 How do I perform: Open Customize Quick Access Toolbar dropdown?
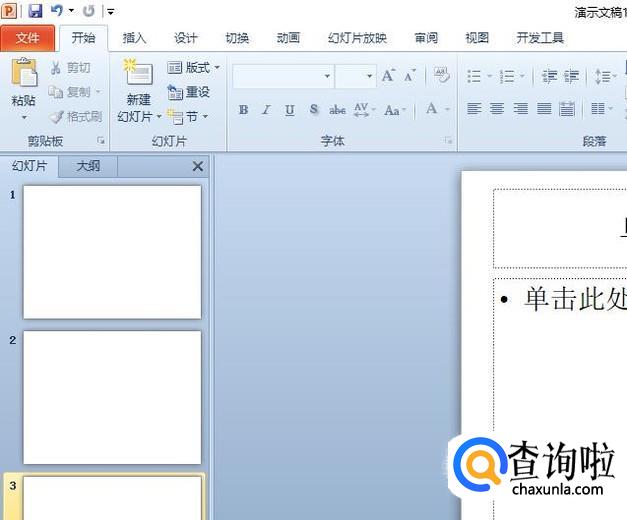click(111, 12)
